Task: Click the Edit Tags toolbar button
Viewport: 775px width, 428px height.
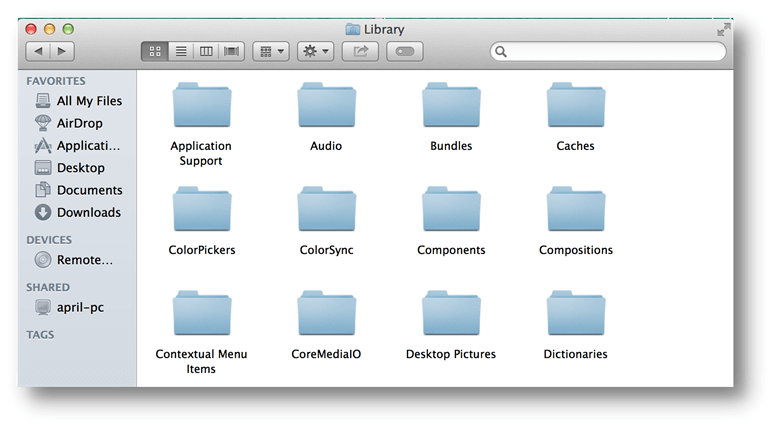Action: [405, 51]
